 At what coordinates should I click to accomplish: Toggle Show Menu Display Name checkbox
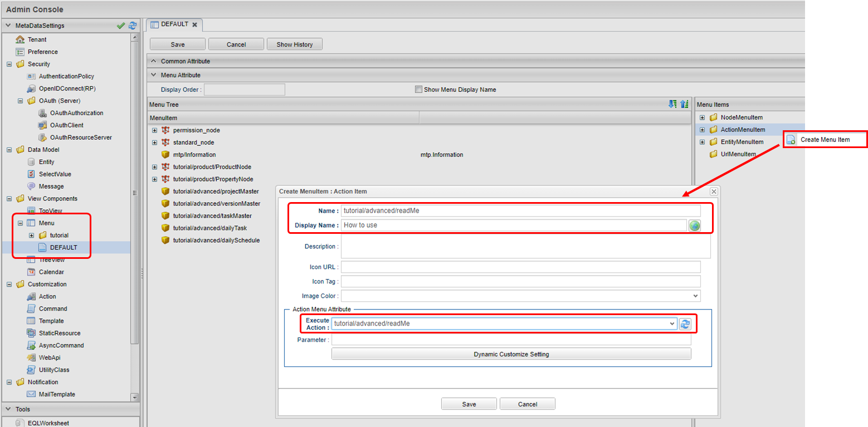418,89
